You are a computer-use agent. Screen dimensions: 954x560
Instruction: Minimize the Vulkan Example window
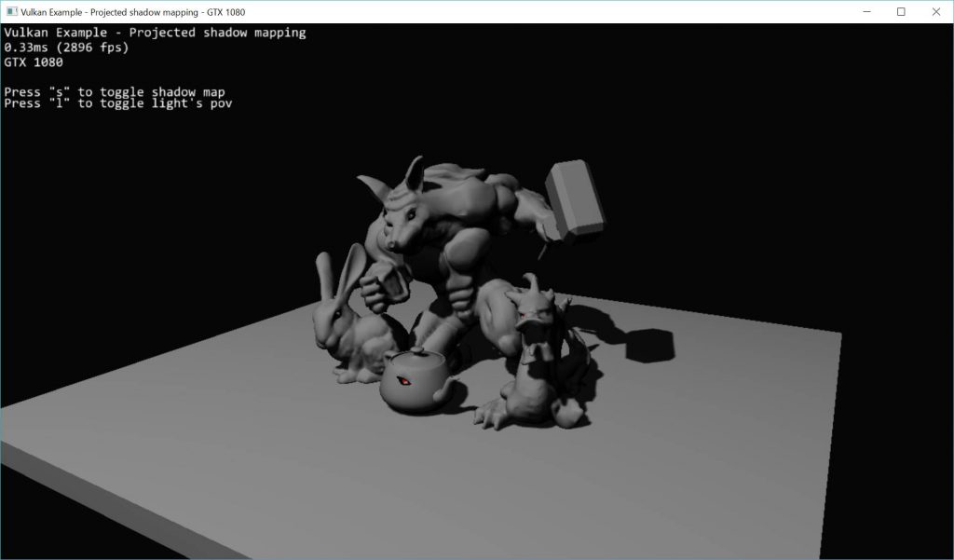point(867,11)
